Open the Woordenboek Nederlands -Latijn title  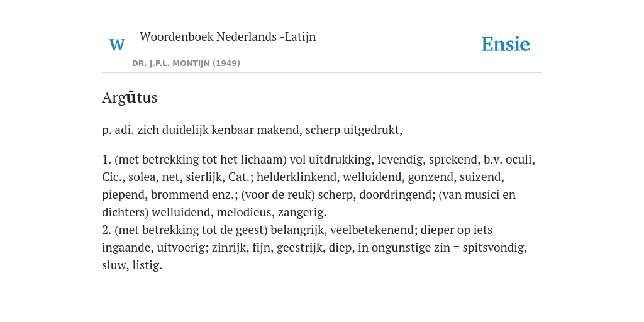point(228,36)
